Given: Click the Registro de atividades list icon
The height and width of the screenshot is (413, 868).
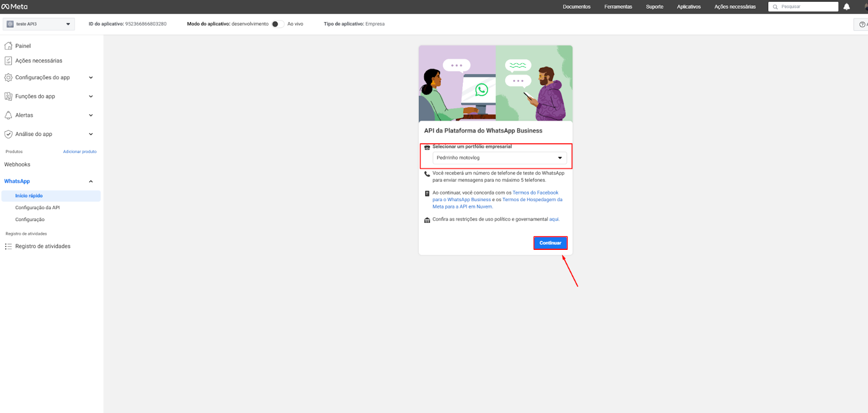Looking at the screenshot, I should click(8, 247).
